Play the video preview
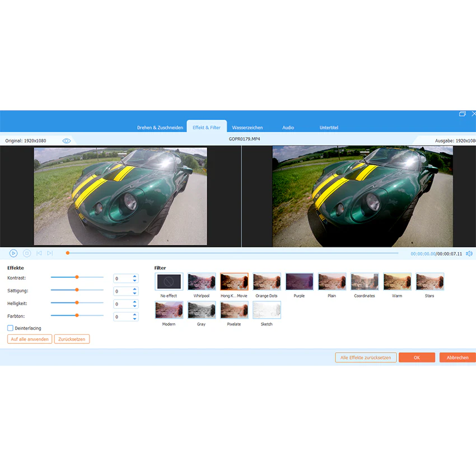Image resolution: width=476 pixels, height=476 pixels. pyautogui.click(x=13, y=253)
